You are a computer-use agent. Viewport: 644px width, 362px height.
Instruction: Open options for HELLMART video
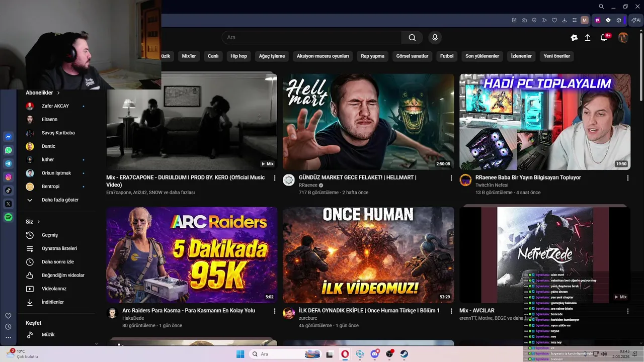[451, 178]
